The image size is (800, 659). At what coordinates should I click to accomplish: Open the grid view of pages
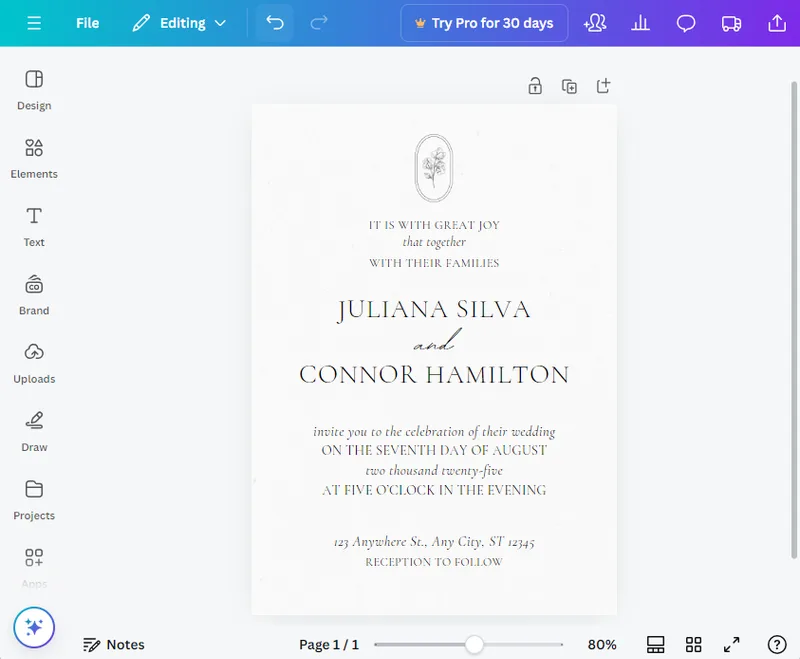(x=694, y=644)
